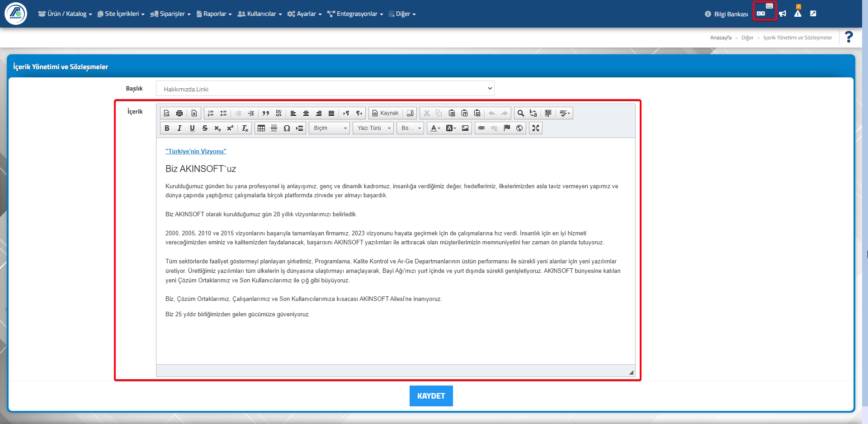This screenshot has height=424, width=868.
Task: Open Bilgi Bankası link
Action: click(x=726, y=14)
